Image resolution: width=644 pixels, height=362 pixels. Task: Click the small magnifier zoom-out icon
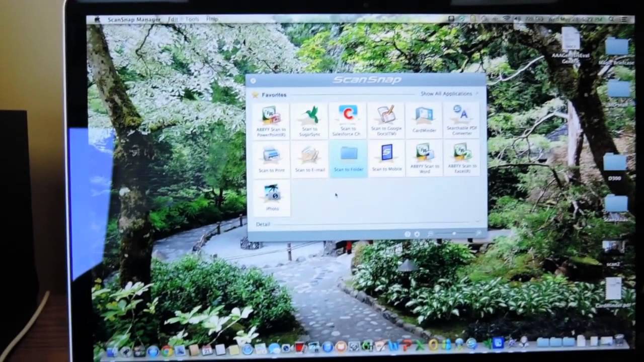click(x=431, y=234)
